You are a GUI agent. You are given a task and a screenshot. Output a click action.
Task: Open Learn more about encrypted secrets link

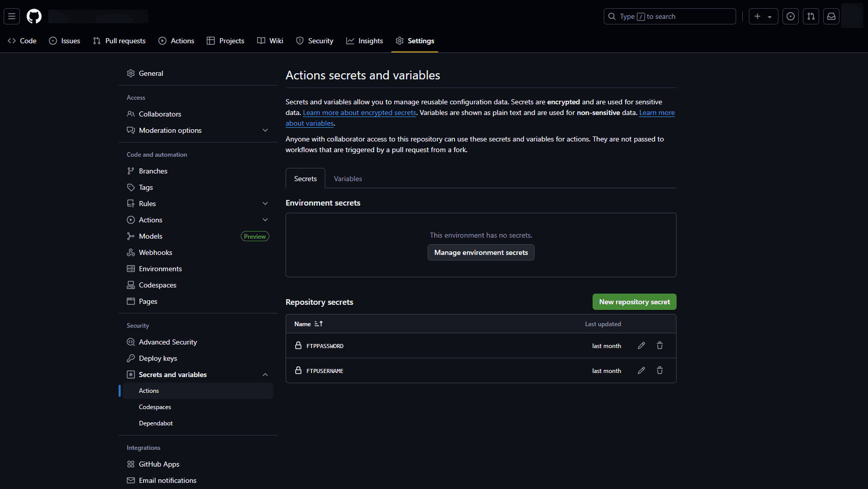pos(359,113)
